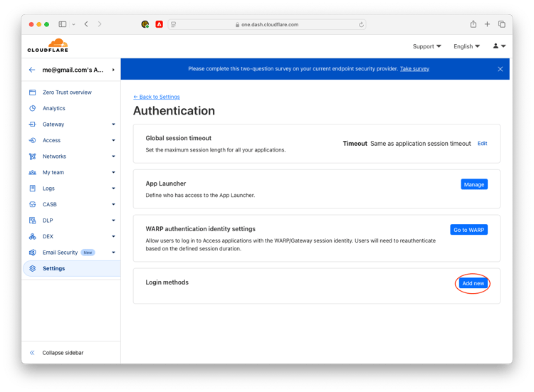Click the DEX sidebar icon

(x=32, y=236)
